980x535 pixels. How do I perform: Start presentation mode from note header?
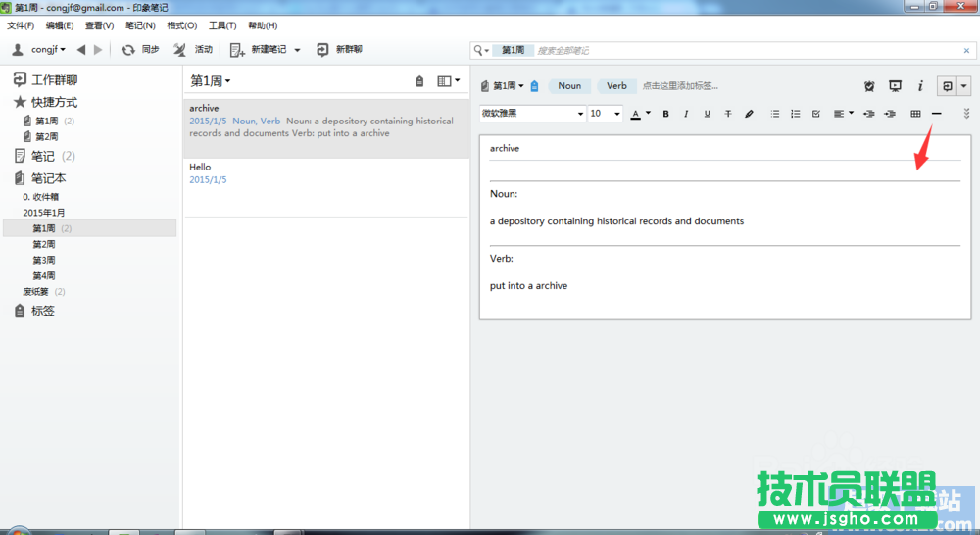895,86
